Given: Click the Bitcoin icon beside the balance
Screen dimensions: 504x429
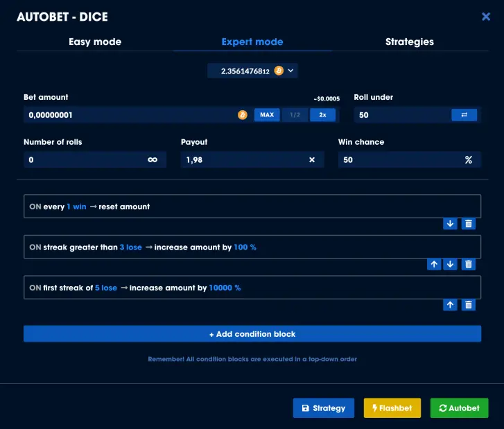Looking at the screenshot, I should pos(279,71).
